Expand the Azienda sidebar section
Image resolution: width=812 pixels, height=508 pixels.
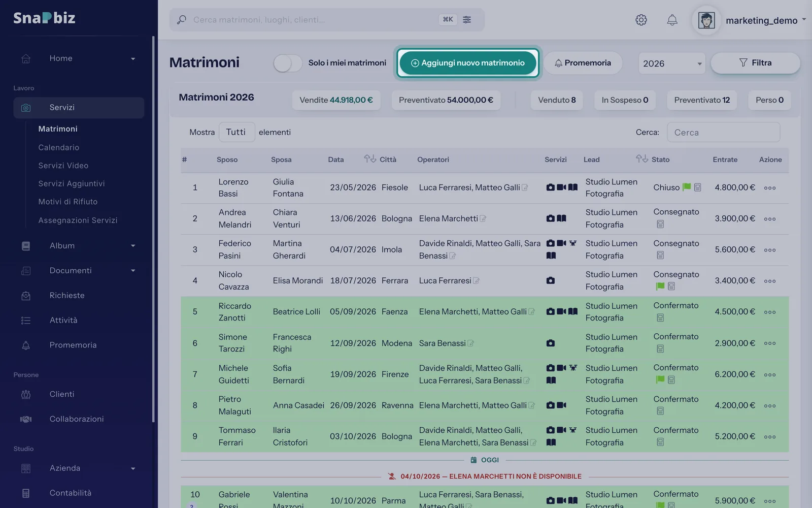coord(133,468)
